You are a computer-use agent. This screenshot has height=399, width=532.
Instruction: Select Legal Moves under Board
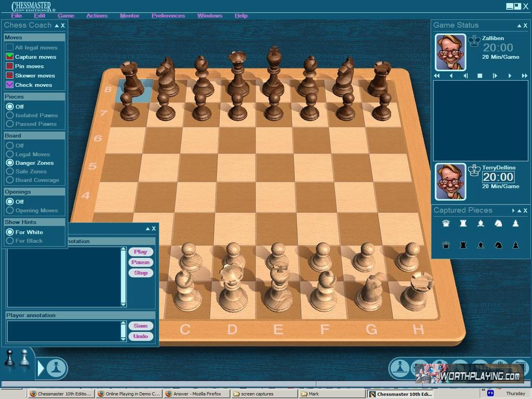point(9,154)
